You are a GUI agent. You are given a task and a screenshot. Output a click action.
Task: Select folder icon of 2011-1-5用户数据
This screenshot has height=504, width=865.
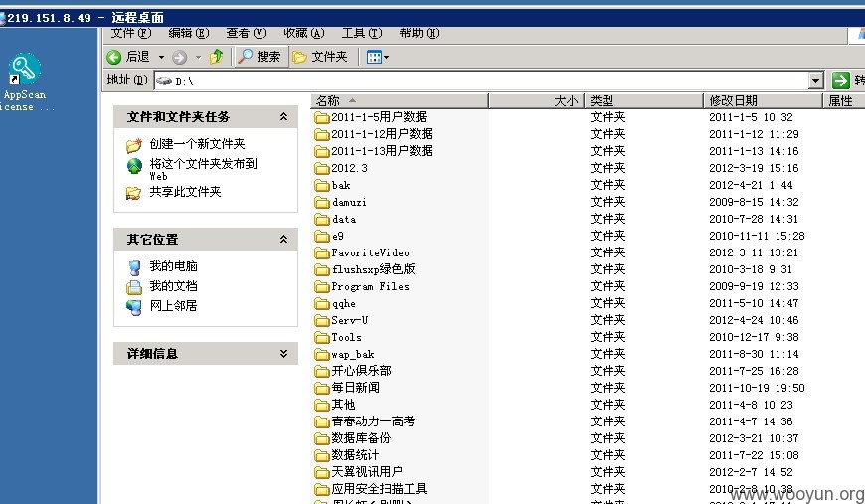[321, 117]
